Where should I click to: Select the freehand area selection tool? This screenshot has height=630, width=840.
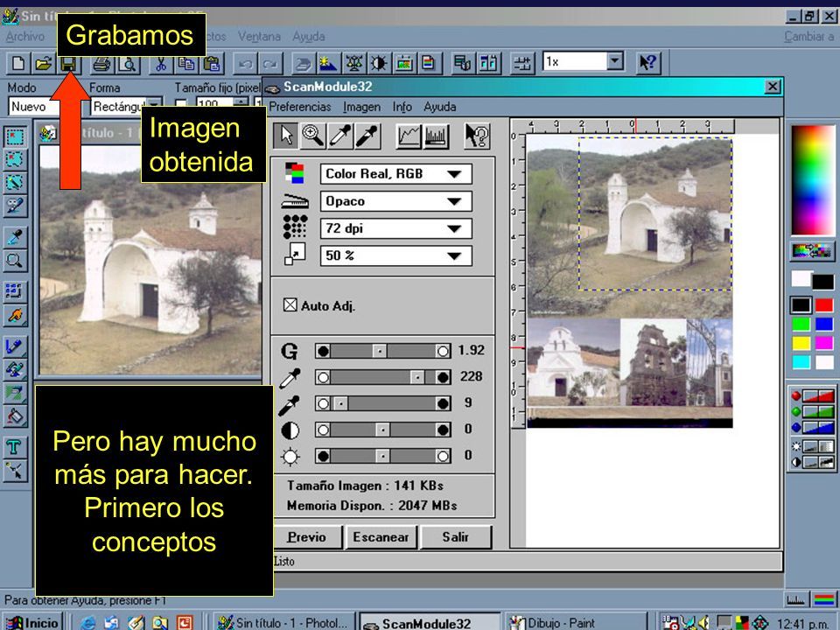15,160
